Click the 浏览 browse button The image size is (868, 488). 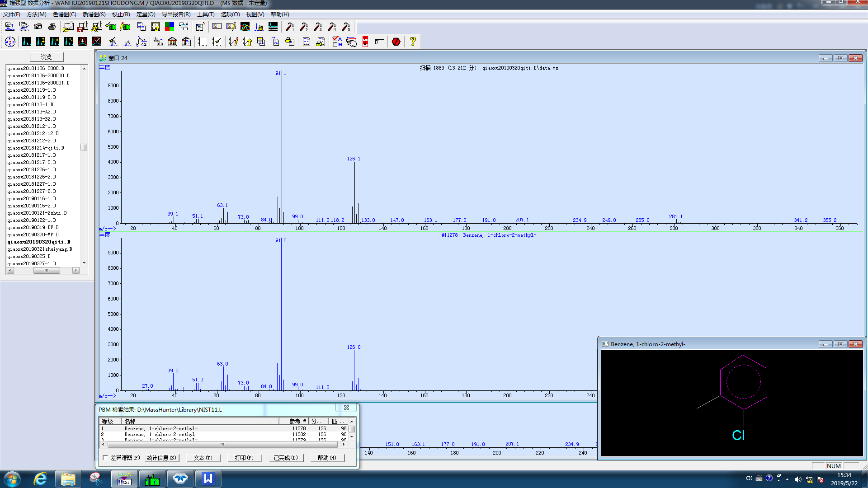pyautogui.click(x=47, y=57)
